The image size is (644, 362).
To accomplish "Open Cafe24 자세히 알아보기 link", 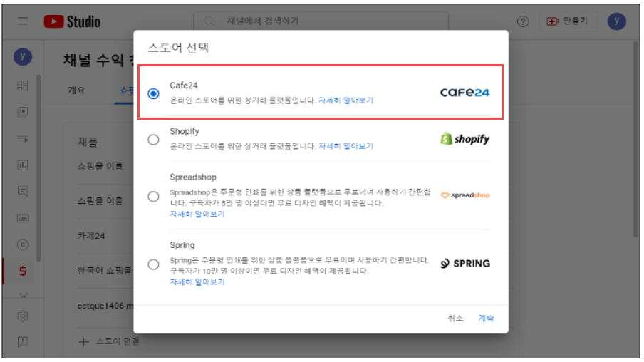I will pyautogui.click(x=346, y=100).
